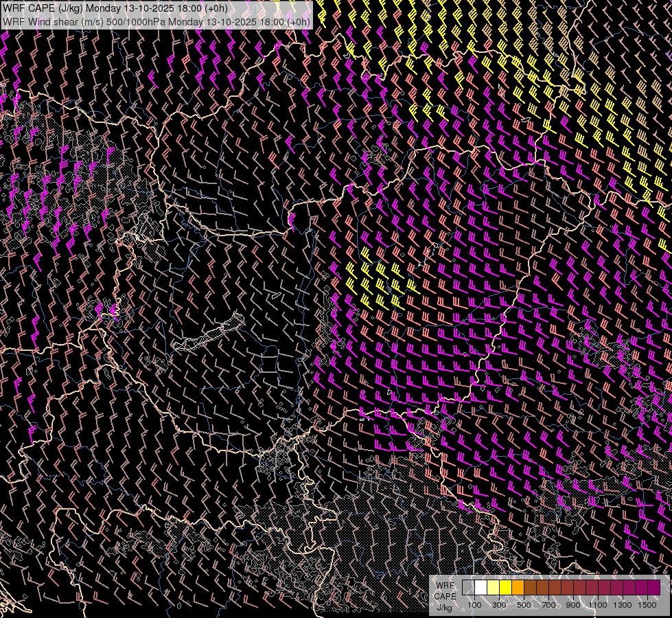Click the pale yellow CAPE legend swatch
The image size is (672, 618).
[493, 588]
